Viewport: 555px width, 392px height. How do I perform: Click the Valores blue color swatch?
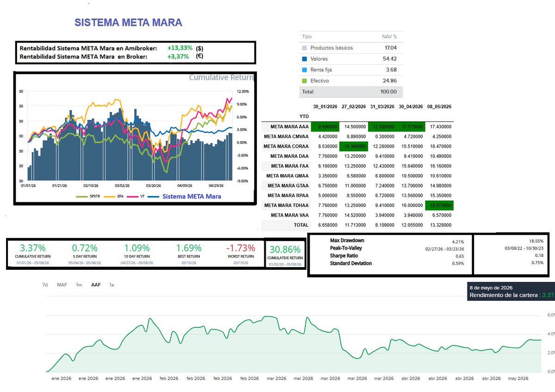coord(305,59)
